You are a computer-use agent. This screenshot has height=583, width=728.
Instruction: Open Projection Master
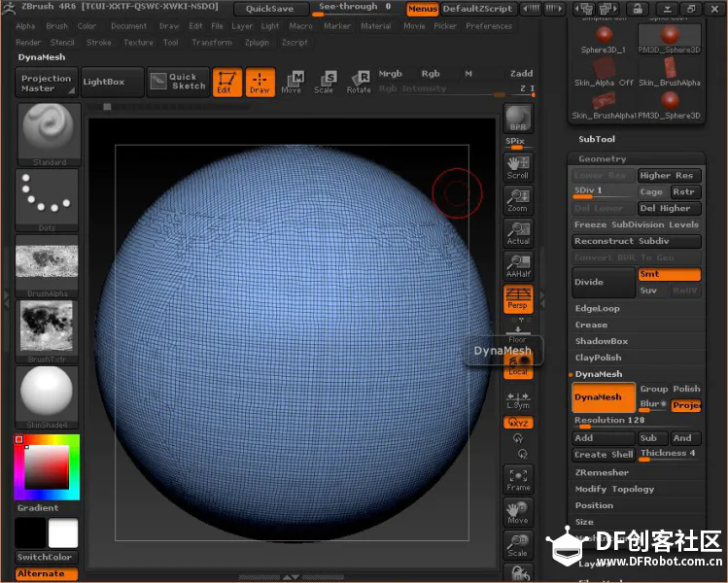tap(47, 83)
